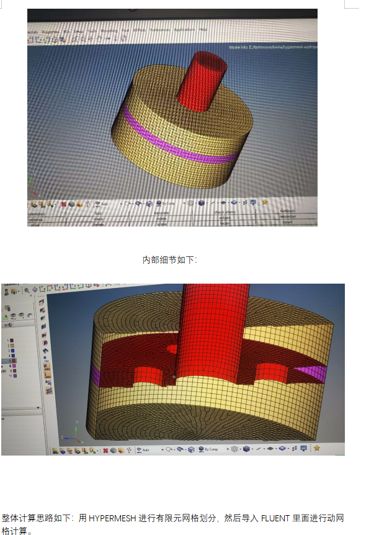Open the Help menu in the first HyperMesh photo
392x535 pixels.
pos(203,29)
